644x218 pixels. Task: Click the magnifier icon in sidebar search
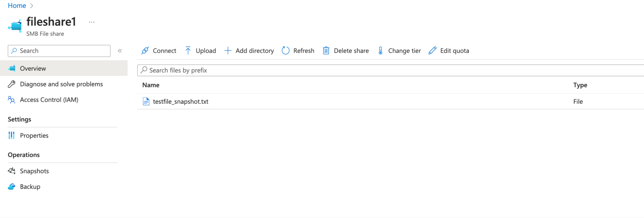tap(14, 51)
